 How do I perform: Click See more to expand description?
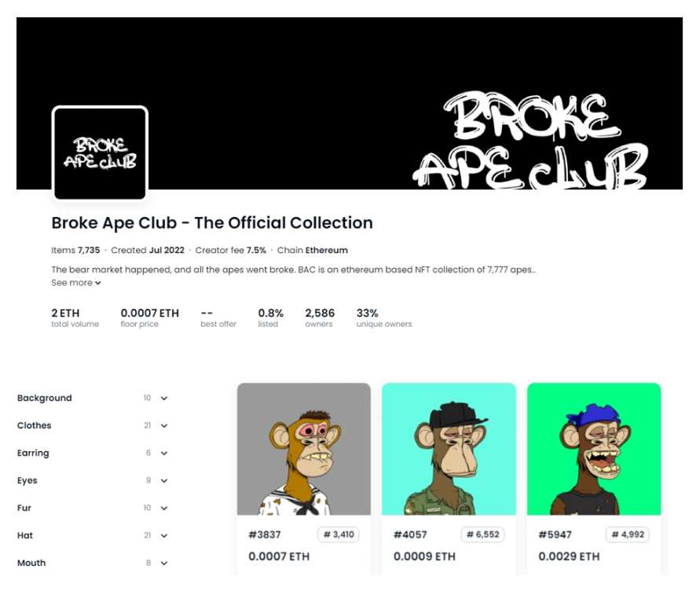tap(76, 283)
